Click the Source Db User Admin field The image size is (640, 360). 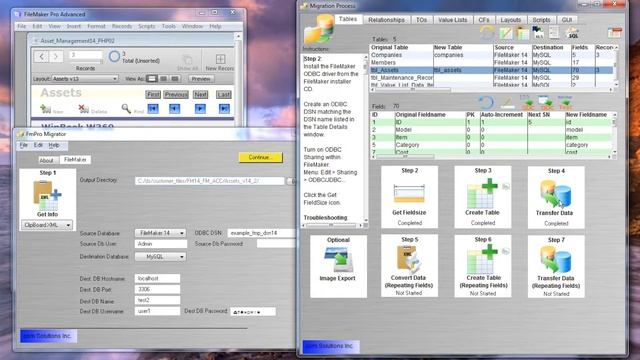tap(161, 244)
